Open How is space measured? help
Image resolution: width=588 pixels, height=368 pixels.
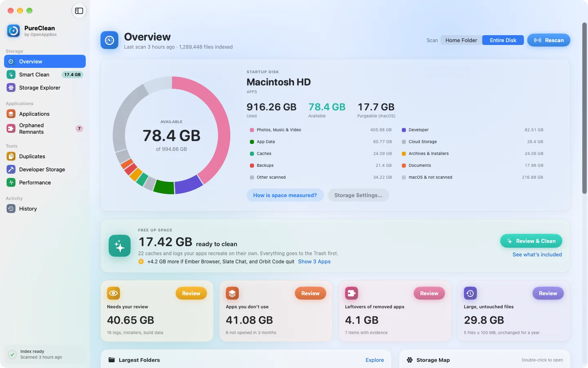pos(285,195)
